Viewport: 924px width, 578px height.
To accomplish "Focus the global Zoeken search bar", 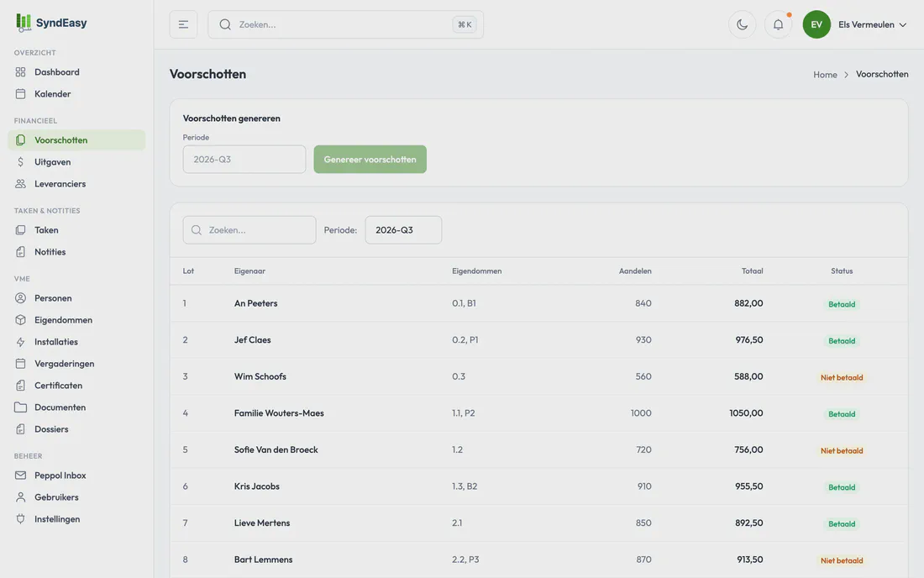I will (345, 24).
